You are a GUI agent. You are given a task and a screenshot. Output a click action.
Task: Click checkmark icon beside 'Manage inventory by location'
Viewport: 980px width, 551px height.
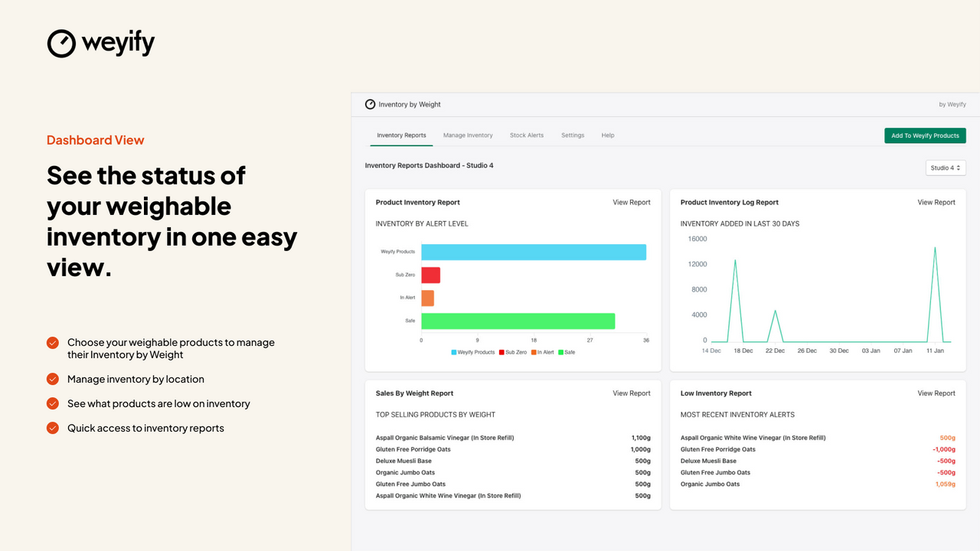click(53, 379)
